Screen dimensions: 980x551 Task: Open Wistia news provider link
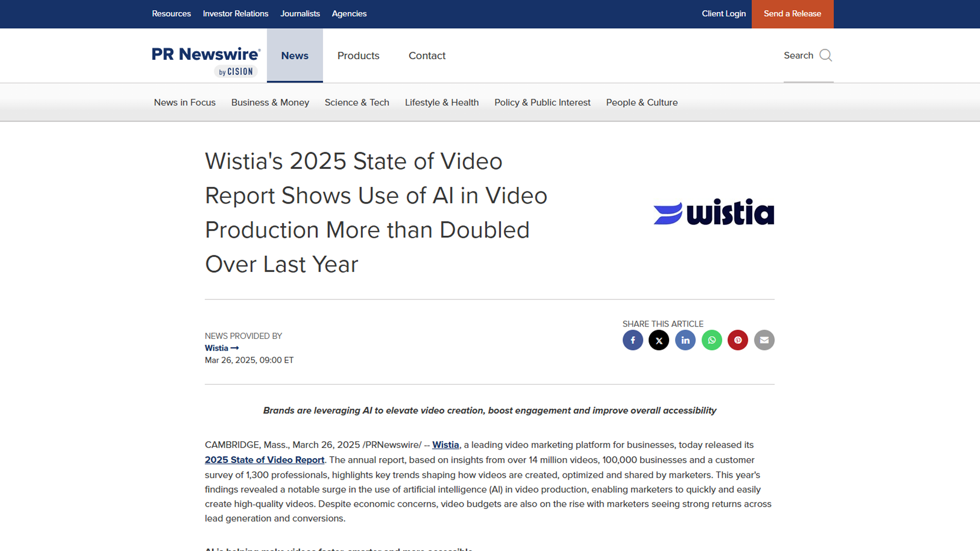pyautogui.click(x=222, y=348)
